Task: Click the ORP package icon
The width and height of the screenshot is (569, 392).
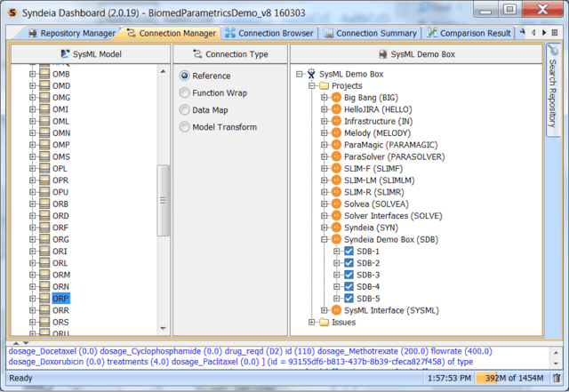Action: tap(44, 299)
